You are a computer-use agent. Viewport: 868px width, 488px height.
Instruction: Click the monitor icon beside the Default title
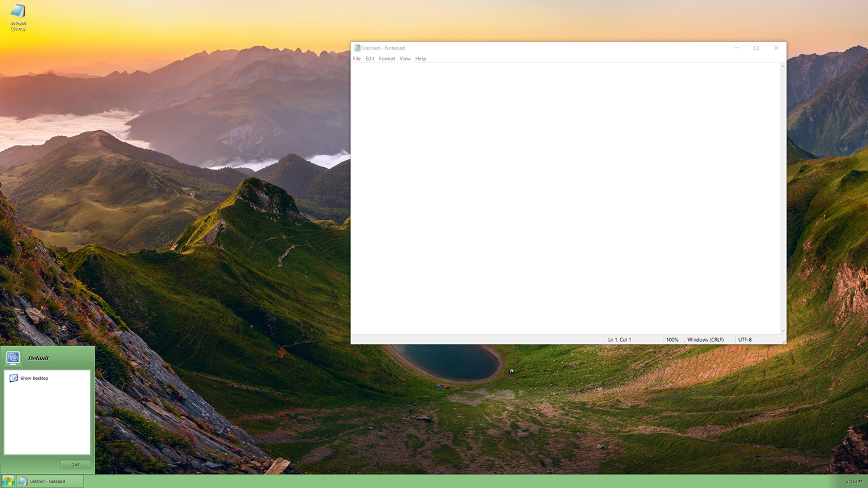(13, 358)
